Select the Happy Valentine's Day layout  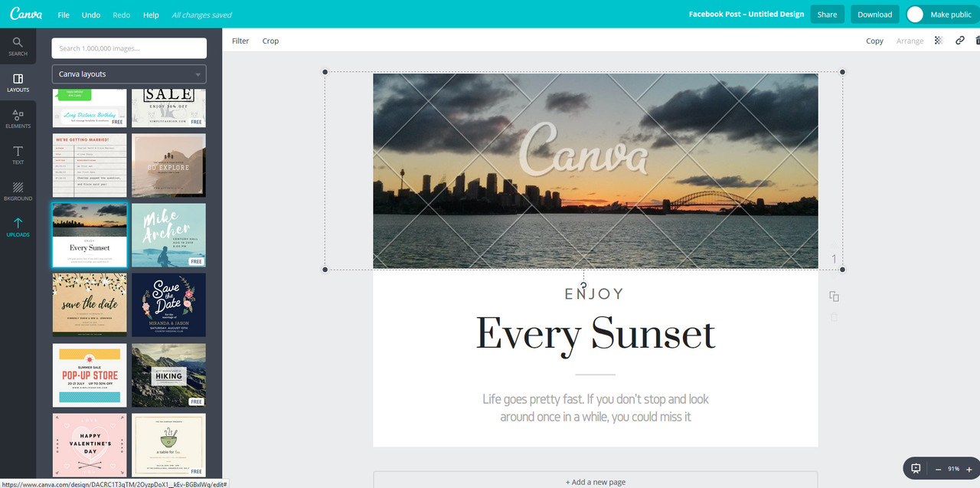click(x=90, y=444)
